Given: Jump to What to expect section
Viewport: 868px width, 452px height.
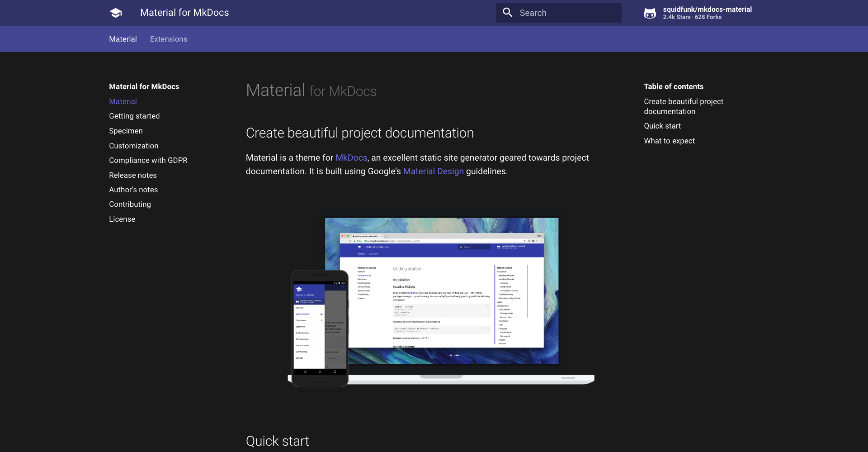Looking at the screenshot, I should coord(670,141).
